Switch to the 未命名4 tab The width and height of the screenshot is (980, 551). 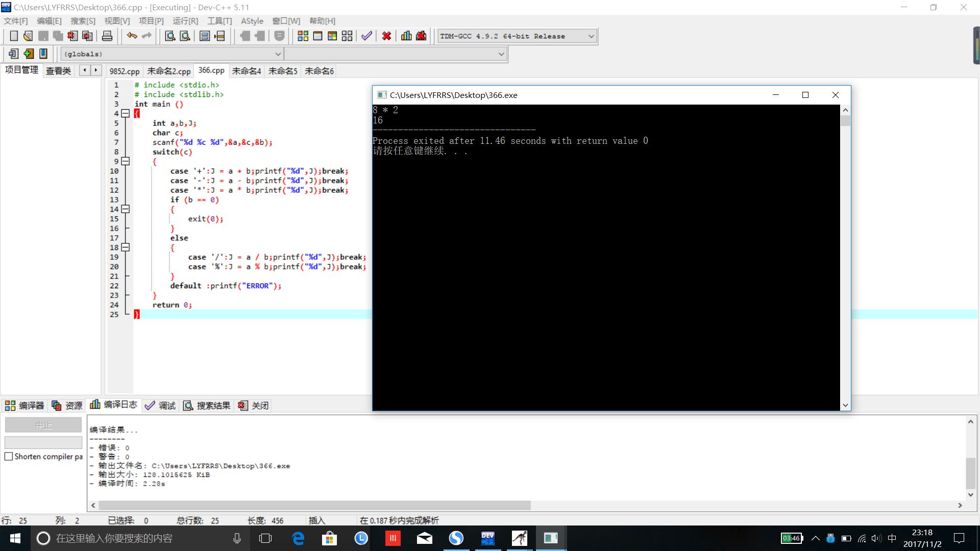(247, 71)
